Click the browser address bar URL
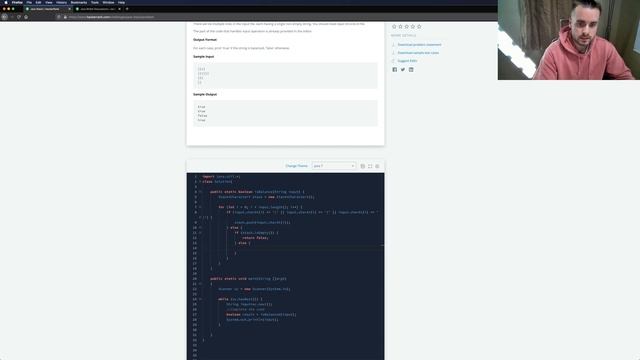640x360 pixels. click(111, 17)
